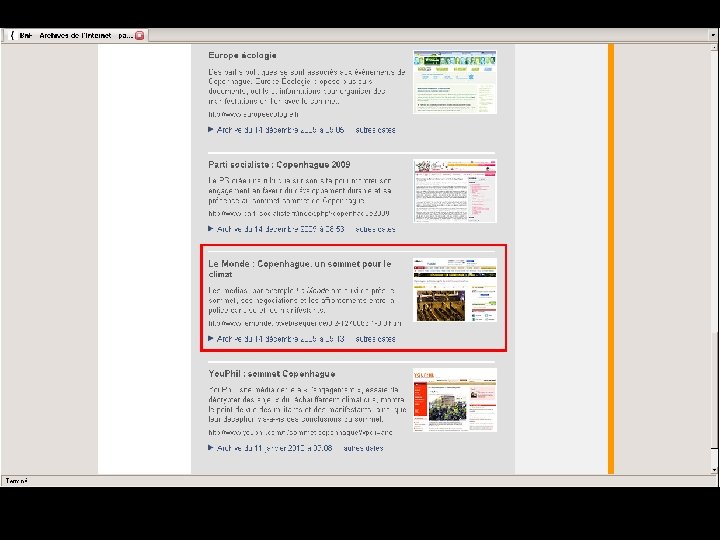Click the triangle icon beside YouPhil archive
This screenshot has width=720, height=540.
(211, 447)
